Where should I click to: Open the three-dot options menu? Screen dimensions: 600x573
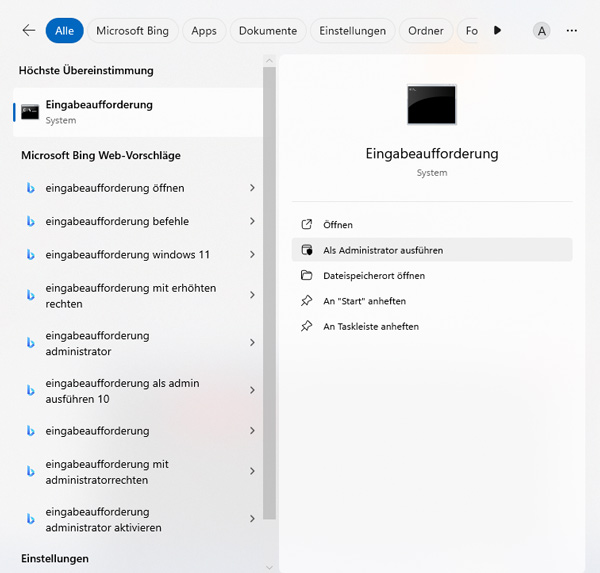572,31
